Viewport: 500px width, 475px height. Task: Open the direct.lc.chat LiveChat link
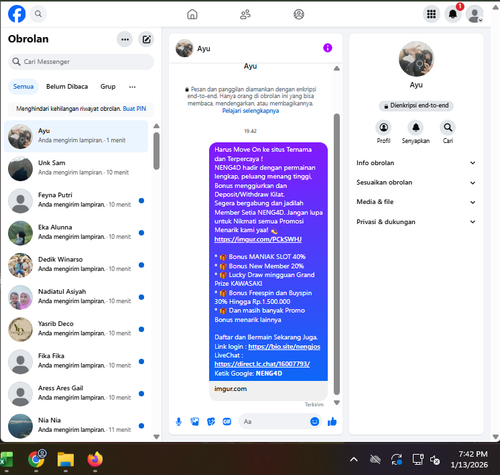[x=262, y=364]
